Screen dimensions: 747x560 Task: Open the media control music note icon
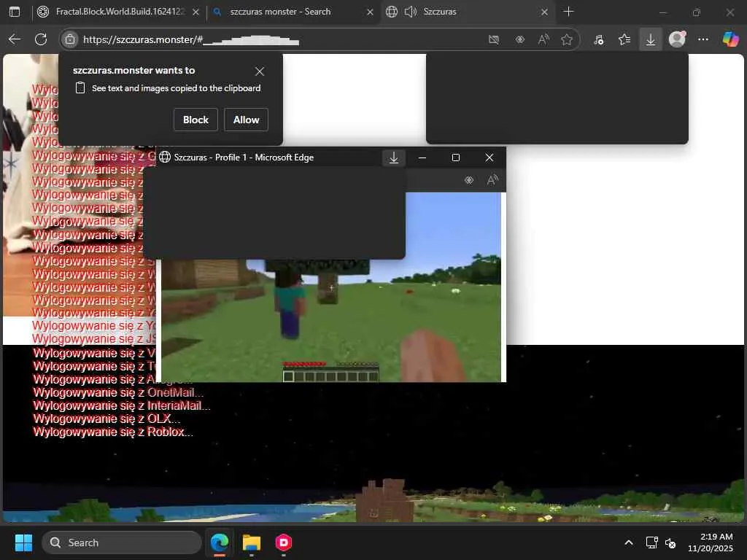pyautogui.click(x=599, y=39)
